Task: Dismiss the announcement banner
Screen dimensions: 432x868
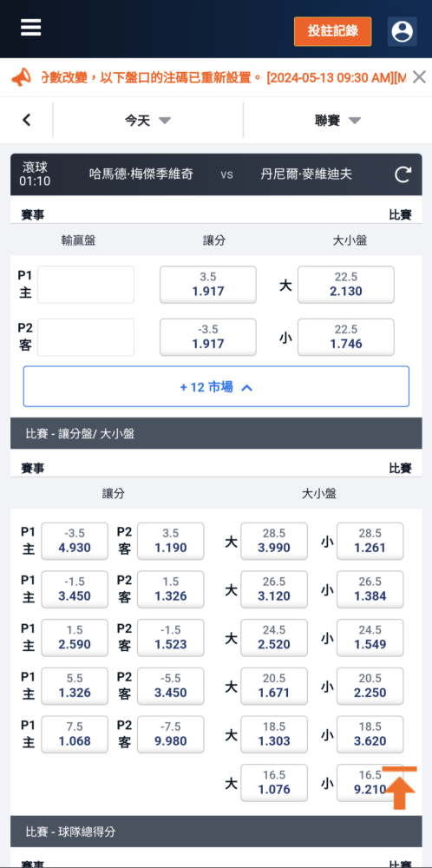Action: click(419, 77)
